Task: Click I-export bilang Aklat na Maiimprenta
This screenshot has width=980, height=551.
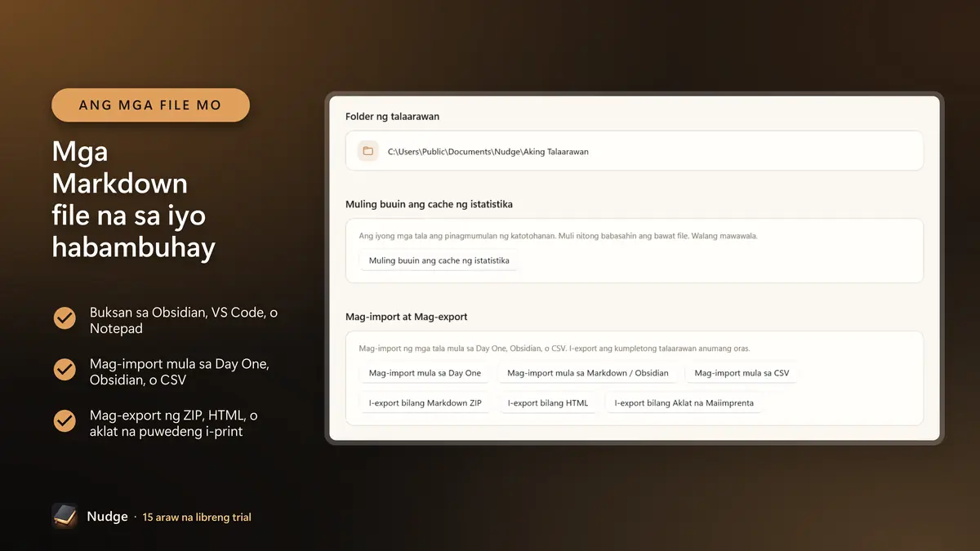Action: coord(684,402)
